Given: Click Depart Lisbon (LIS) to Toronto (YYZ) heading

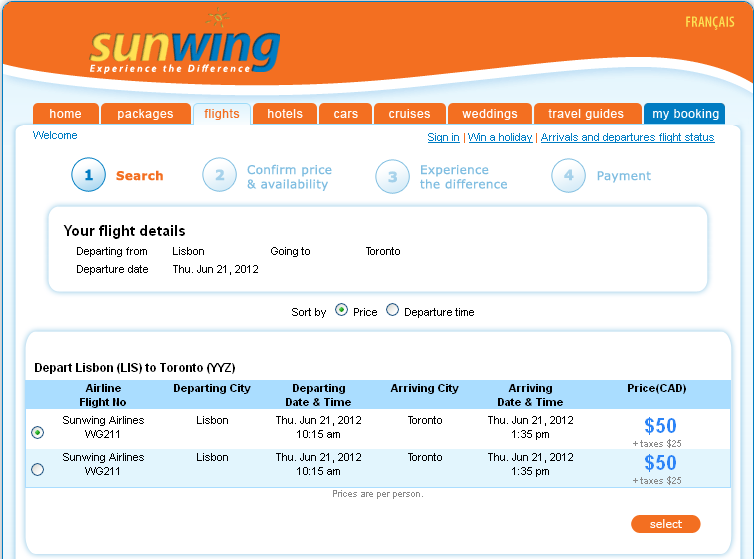Looking at the screenshot, I should pyautogui.click(x=135, y=368).
